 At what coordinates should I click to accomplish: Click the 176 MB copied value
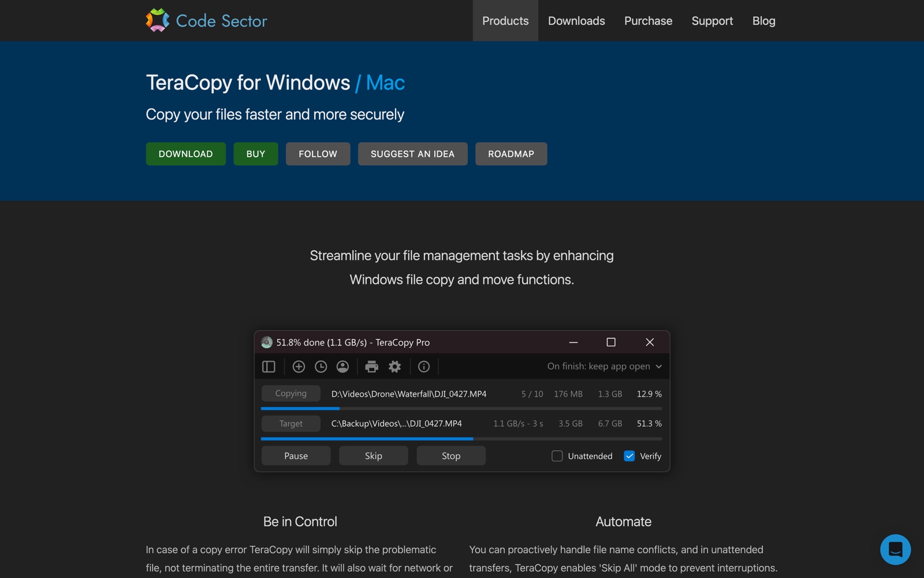(x=568, y=394)
